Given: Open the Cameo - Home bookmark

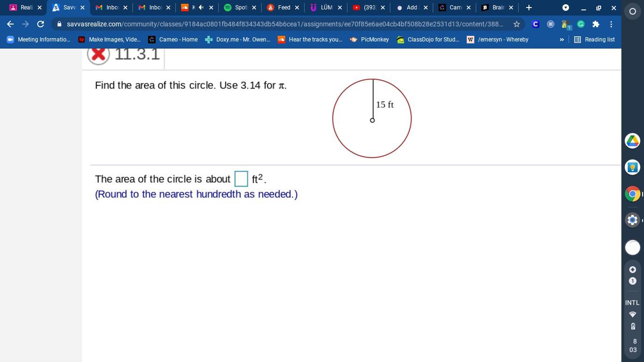Looking at the screenshot, I should tap(173, 40).
